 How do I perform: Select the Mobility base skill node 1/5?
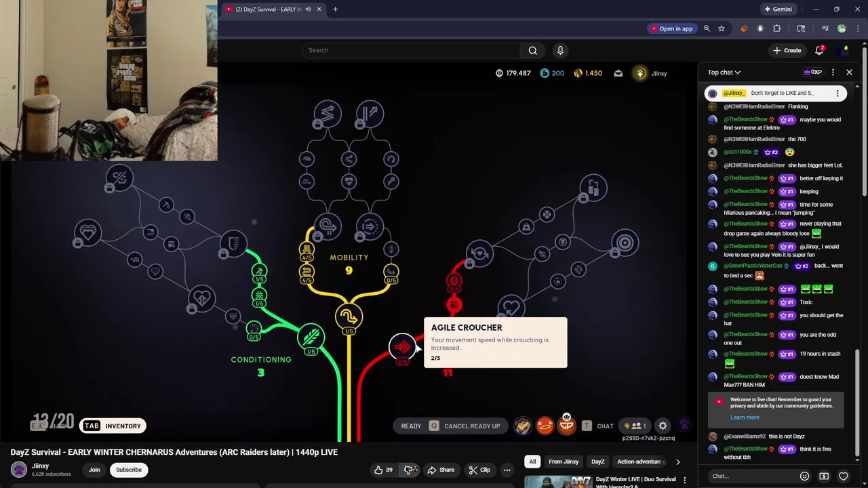coord(349,317)
